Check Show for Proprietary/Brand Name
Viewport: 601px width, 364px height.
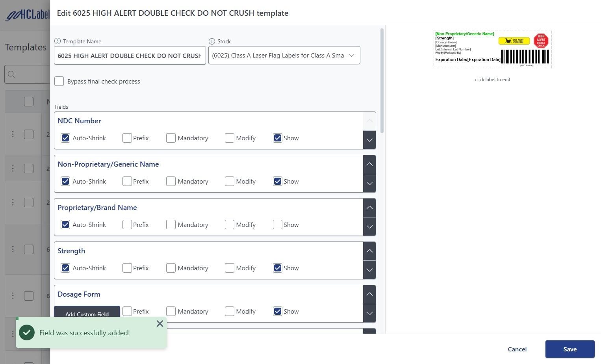pos(278,225)
